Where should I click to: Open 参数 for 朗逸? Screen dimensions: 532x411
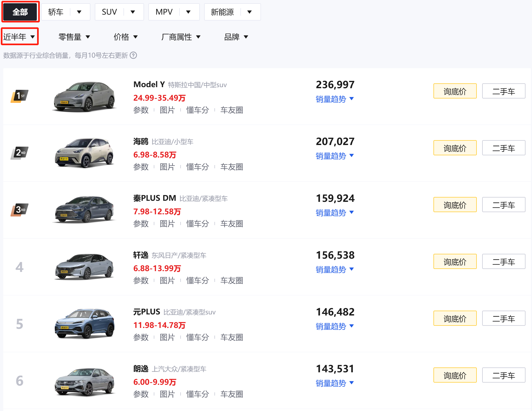[x=141, y=394]
